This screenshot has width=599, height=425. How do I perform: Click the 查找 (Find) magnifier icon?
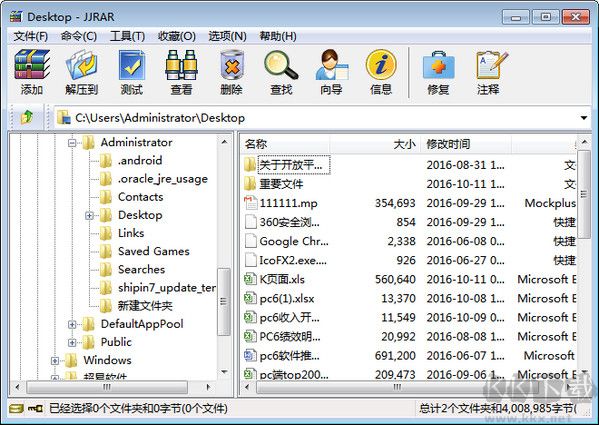[281, 64]
